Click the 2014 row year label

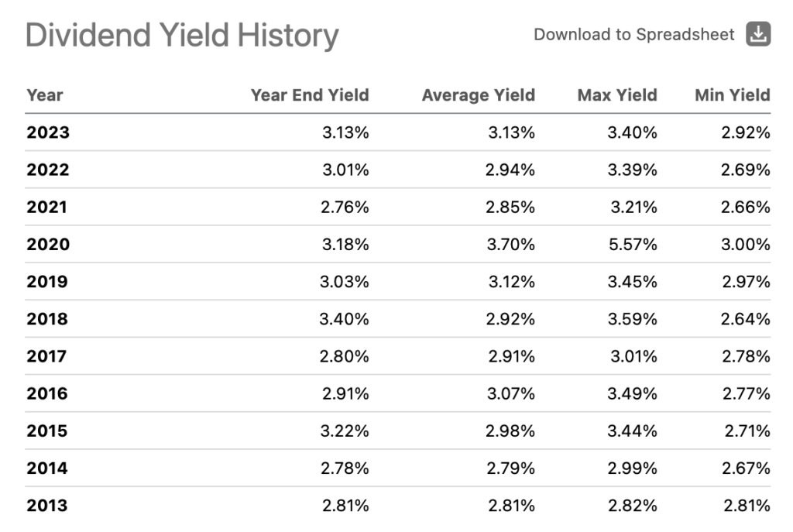pos(47,468)
